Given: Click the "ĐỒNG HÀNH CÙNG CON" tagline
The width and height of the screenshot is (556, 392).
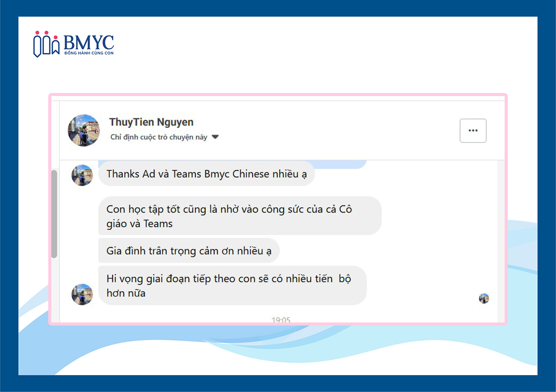Looking at the screenshot, I should (89, 53).
